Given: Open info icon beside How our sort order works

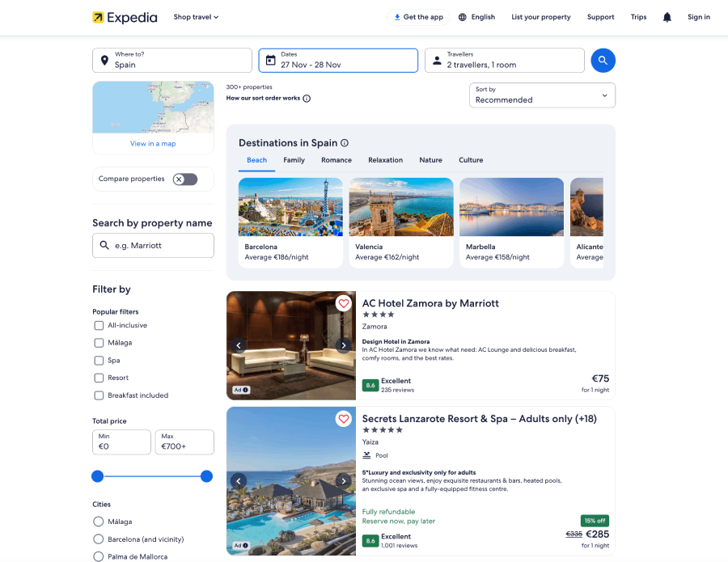Looking at the screenshot, I should 307,99.
